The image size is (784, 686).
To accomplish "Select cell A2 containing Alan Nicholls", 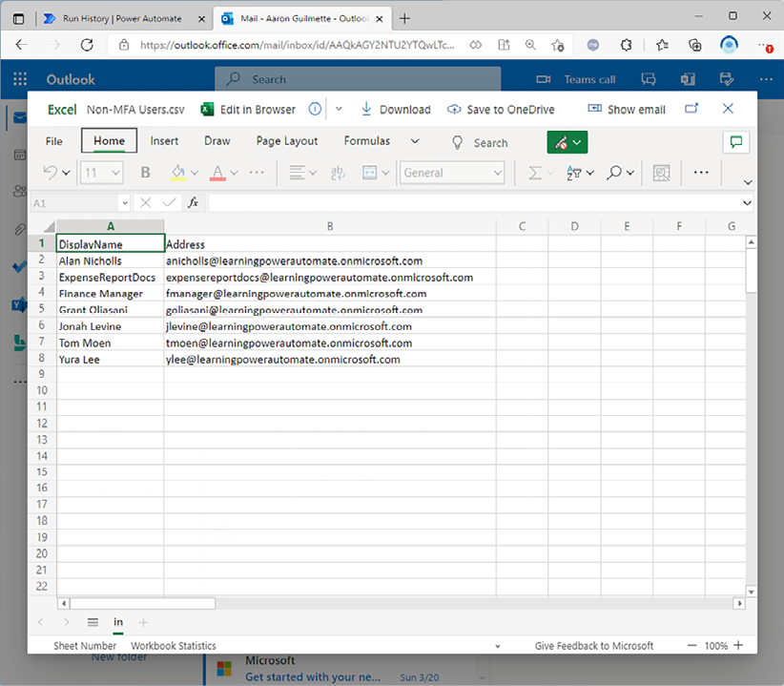I will tap(110, 260).
